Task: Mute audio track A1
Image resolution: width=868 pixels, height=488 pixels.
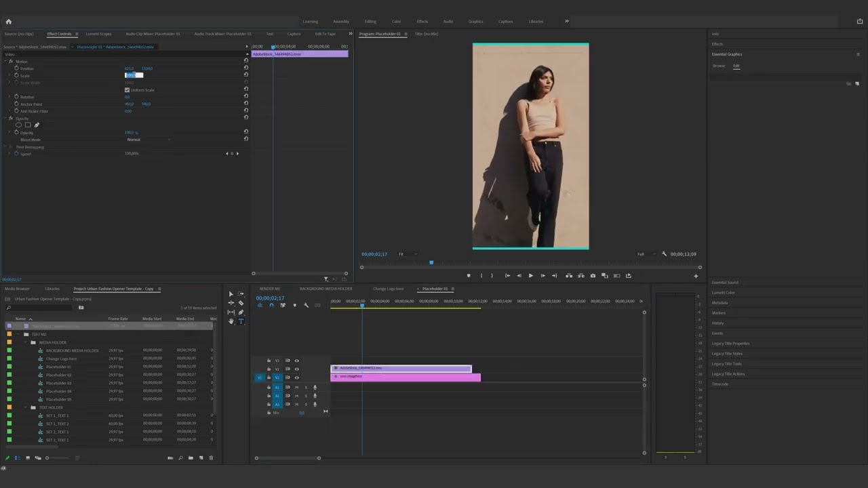Action: [x=296, y=387]
